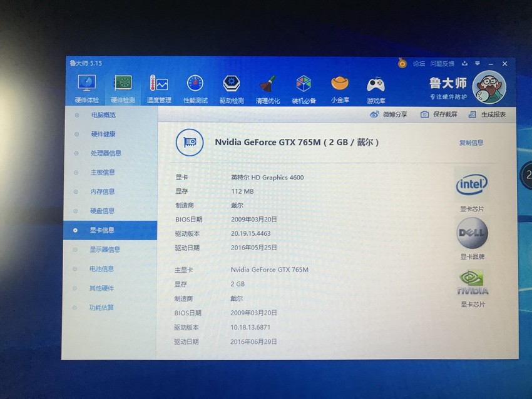Share via 微博分享
Image resolution: width=532 pixels, height=399 pixels.
pos(389,114)
